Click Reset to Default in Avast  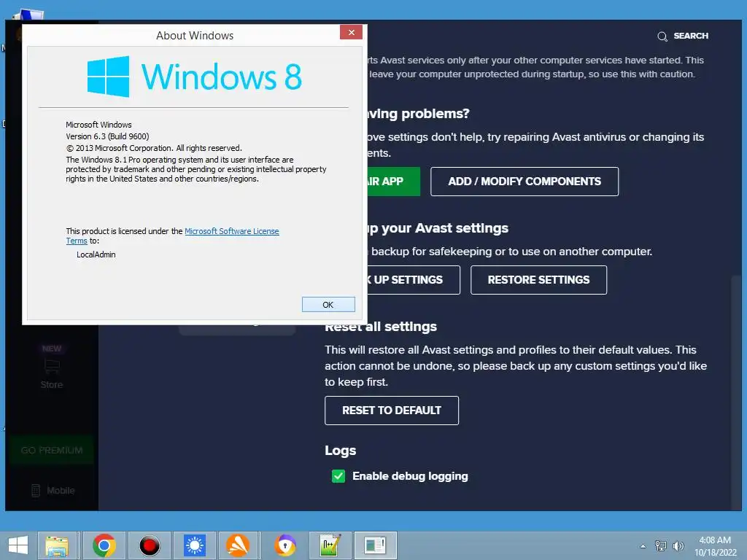pos(392,411)
